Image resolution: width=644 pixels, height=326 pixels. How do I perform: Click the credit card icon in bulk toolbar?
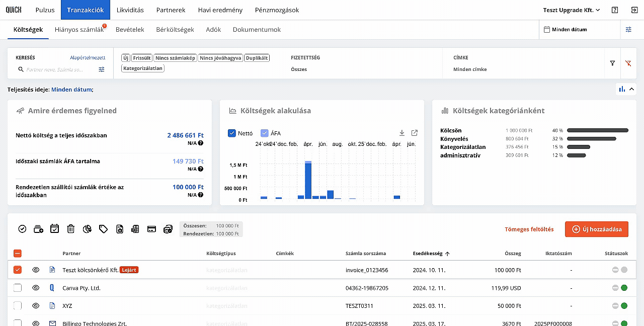tap(151, 229)
